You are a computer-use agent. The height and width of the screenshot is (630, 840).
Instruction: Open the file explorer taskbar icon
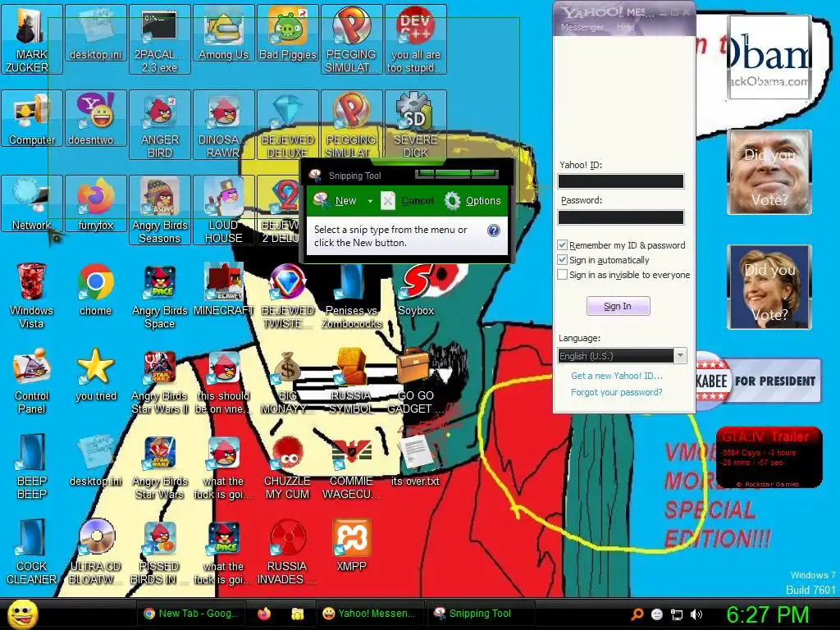(x=297, y=614)
